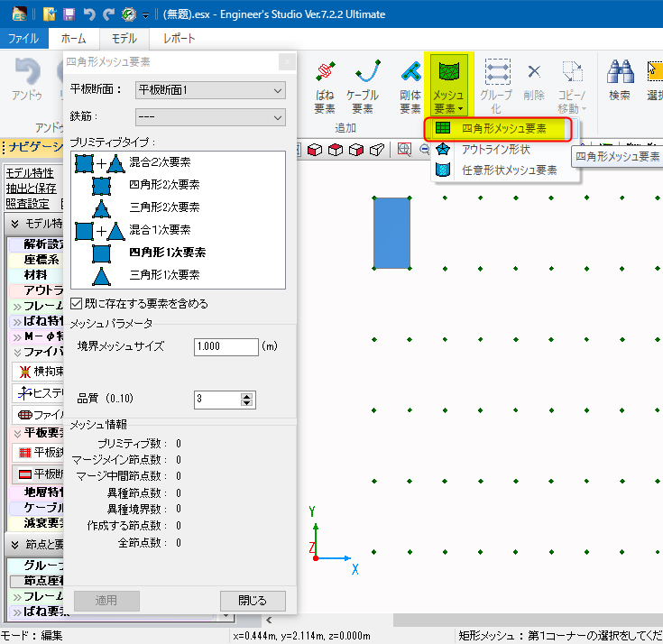The height and width of the screenshot is (644, 663).
Task: Click the アンドゥ undo ribbon icon
Action: [x=27, y=80]
